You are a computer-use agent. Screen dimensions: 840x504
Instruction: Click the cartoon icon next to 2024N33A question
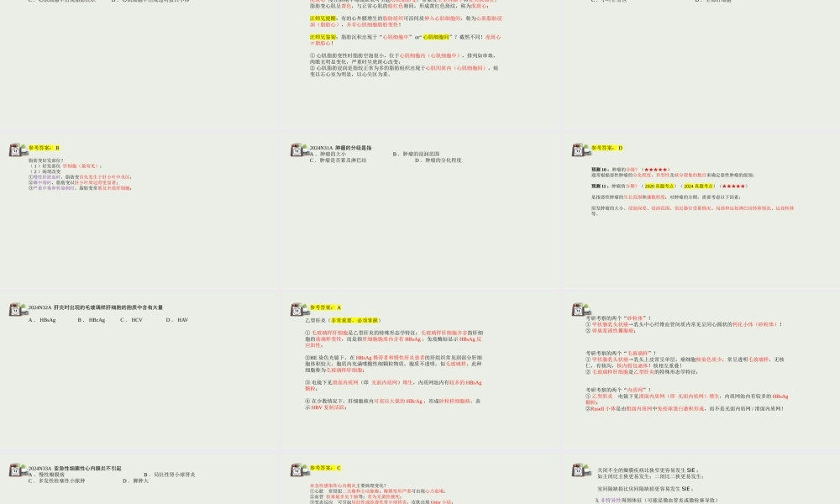pyautogui.click(x=15, y=470)
